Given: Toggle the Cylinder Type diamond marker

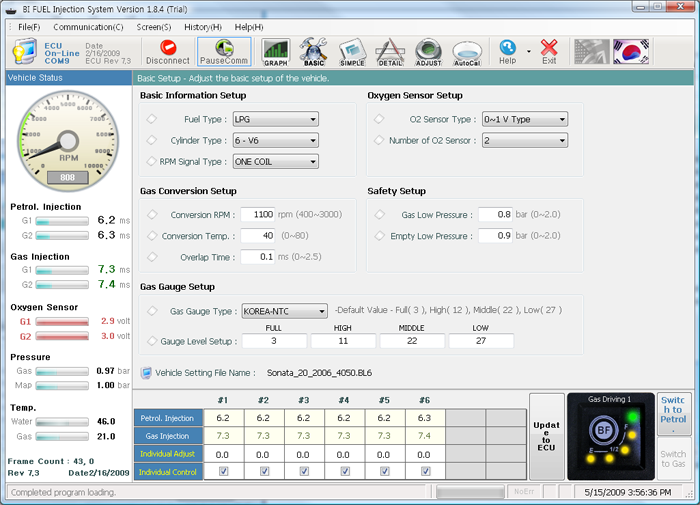Looking at the screenshot, I should pos(152,140).
